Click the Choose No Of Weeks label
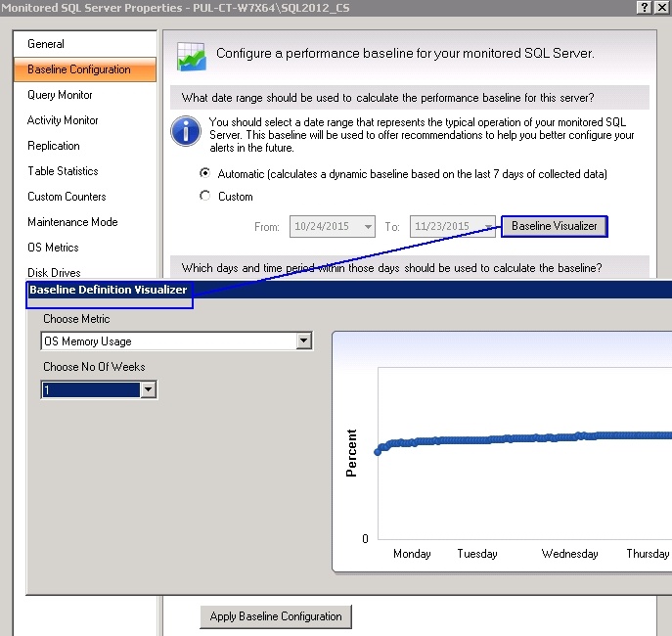The image size is (672, 636). click(x=94, y=367)
